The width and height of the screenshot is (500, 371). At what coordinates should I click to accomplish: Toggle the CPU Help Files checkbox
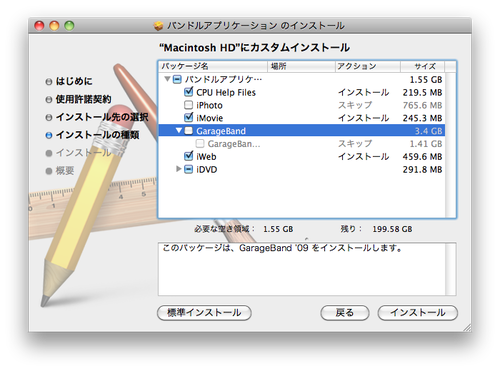(x=188, y=92)
